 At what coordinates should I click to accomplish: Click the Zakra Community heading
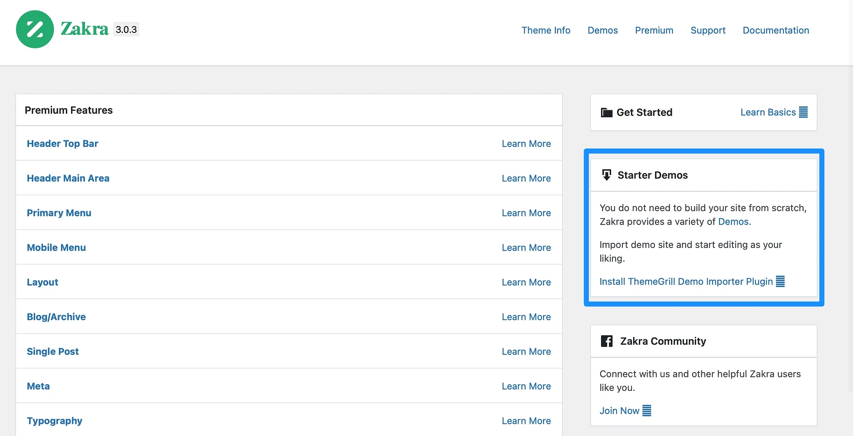click(663, 341)
